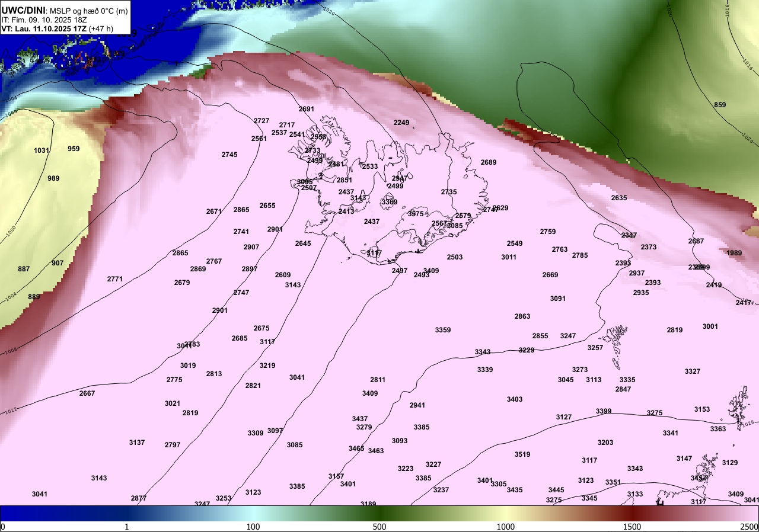Screen dimensions: 759x532
Task: Click the 500 label on the color scale
Action: coord(379,527)
